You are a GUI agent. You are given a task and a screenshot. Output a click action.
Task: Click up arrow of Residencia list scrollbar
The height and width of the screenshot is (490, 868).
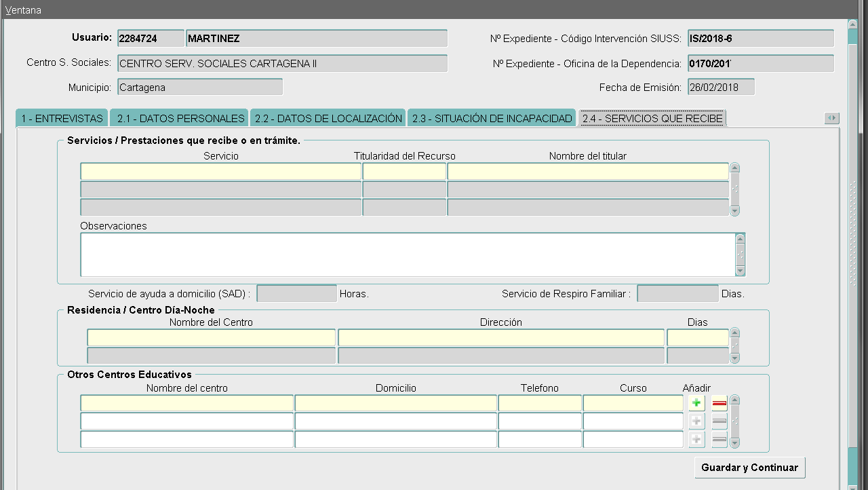(734, 333)
